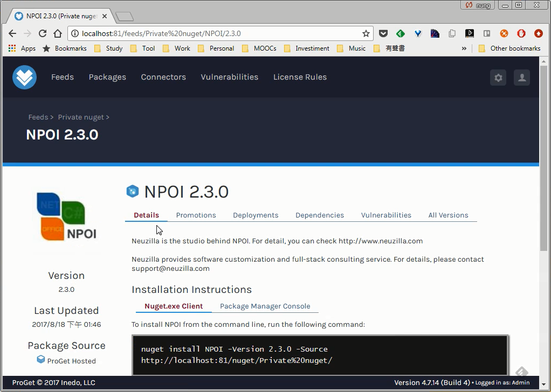Click the red up-arrow extension icon
551x392 pixels.
pos(539,33)
